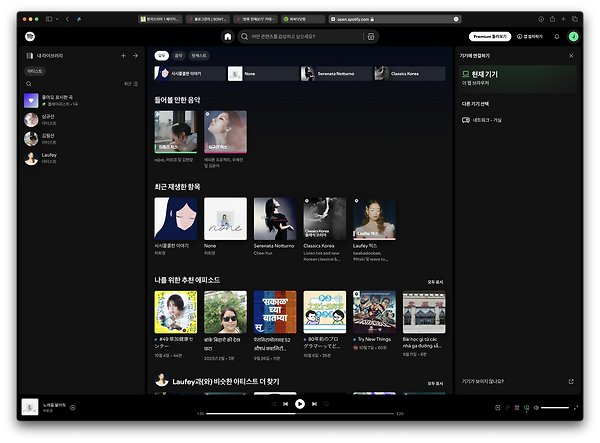Click the search magnifier icon in top bar
This screenshot has height=443, width=600.
[x=245, y=36]
